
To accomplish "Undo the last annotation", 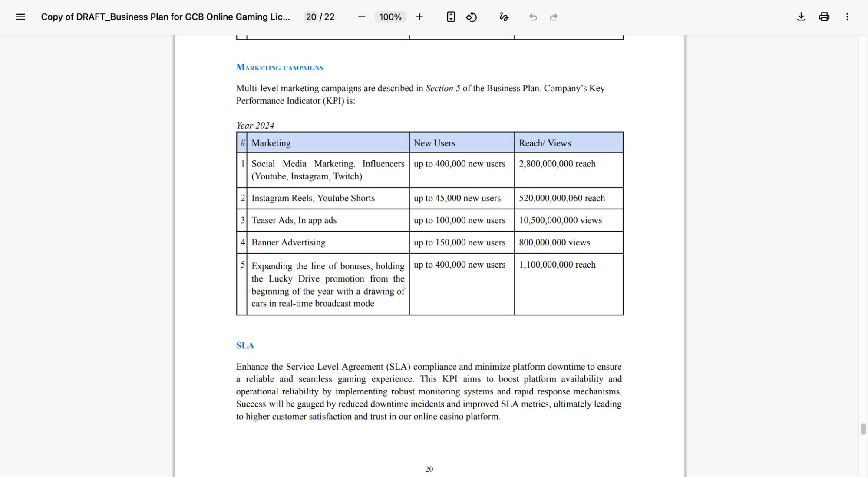I will pyautogui.click(x=533, y=17).
